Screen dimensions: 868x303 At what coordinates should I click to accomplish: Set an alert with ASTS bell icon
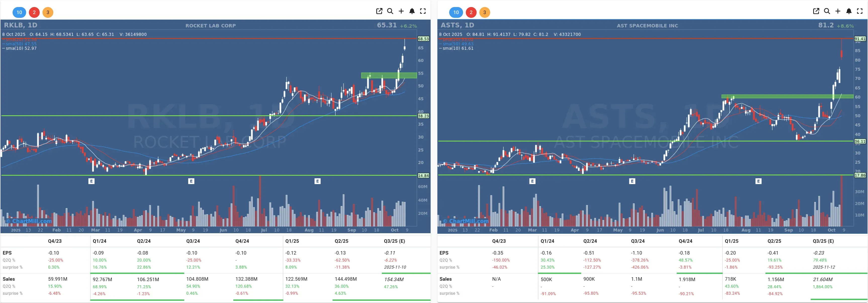pos(849,11)
